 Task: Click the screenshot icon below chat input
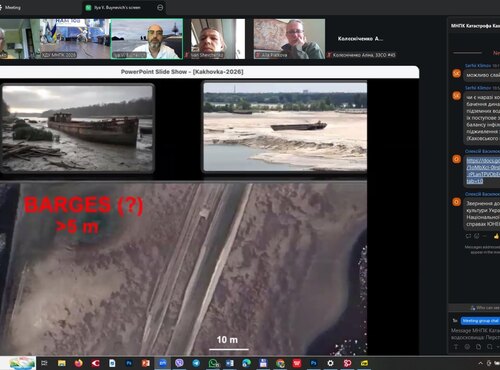(x=489, y=347)
